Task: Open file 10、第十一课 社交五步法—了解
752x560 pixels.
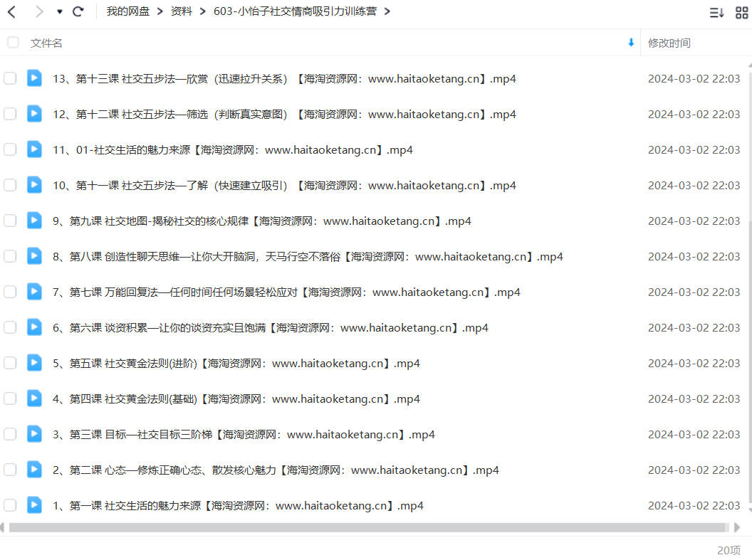Action: (284, 186)
